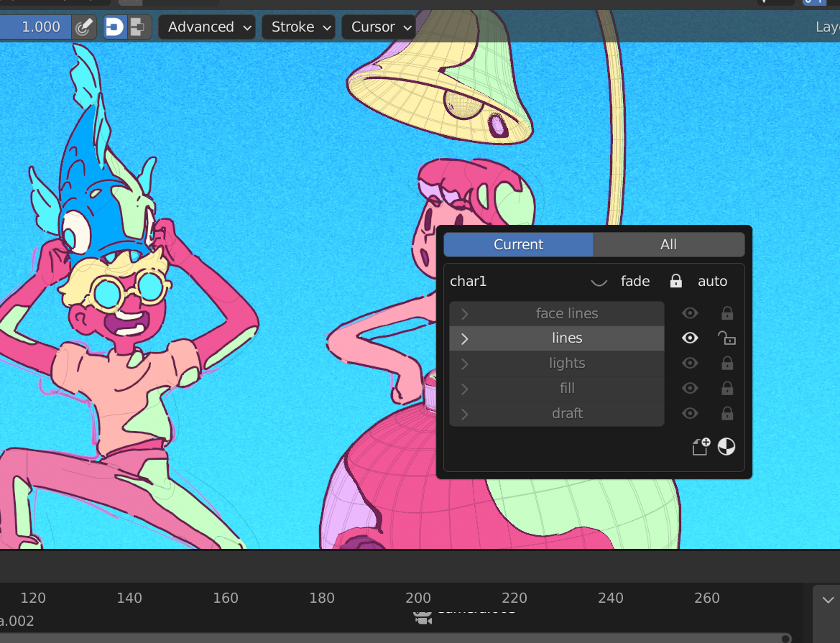The width and height of the screenshot is (840, 643).
Task: Click the auto button
Action: 712,281
